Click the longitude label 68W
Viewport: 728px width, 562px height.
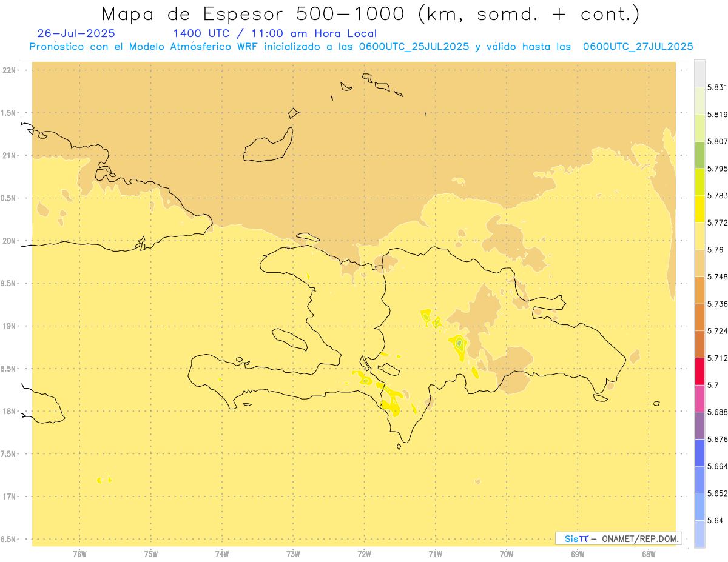tap(649, 554)
